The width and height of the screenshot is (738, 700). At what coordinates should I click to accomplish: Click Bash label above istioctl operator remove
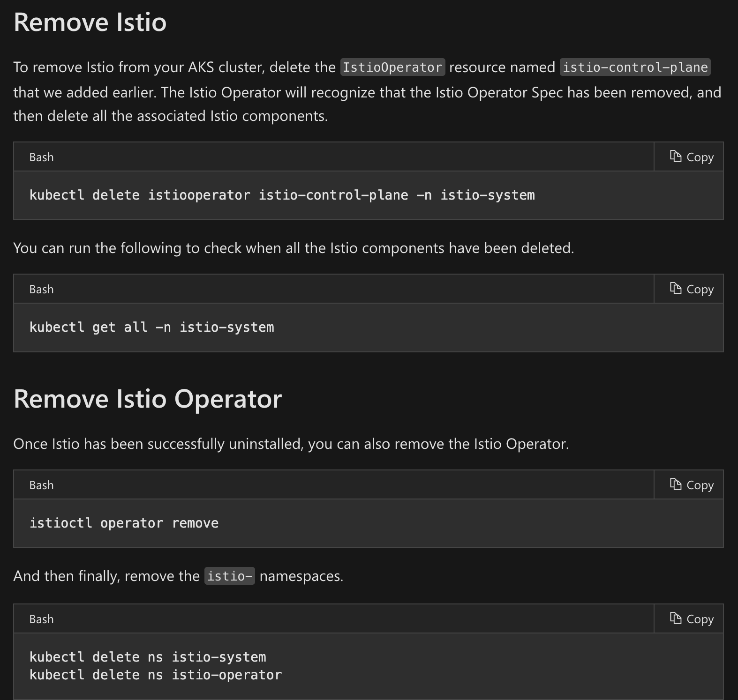point(41,485)
